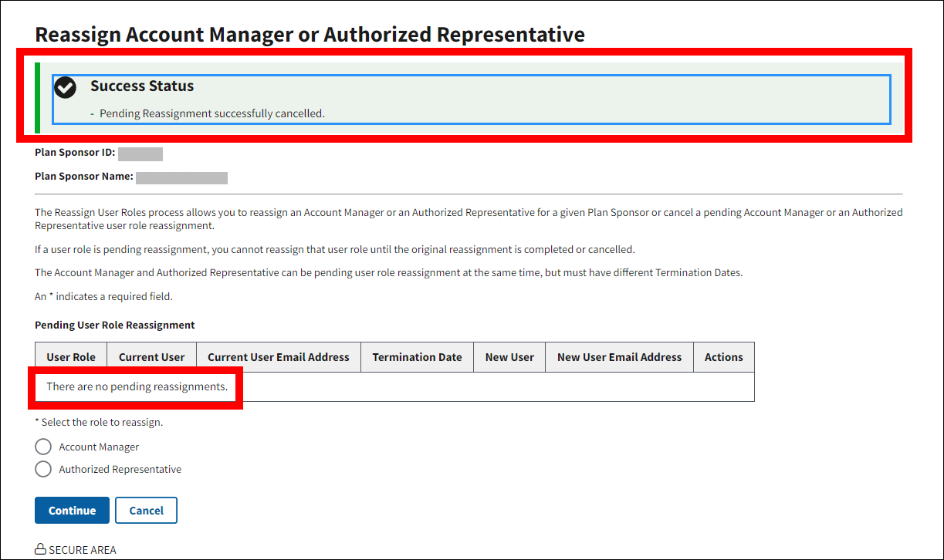
Task: Click the Actions column header
Action: pos(723,357)
